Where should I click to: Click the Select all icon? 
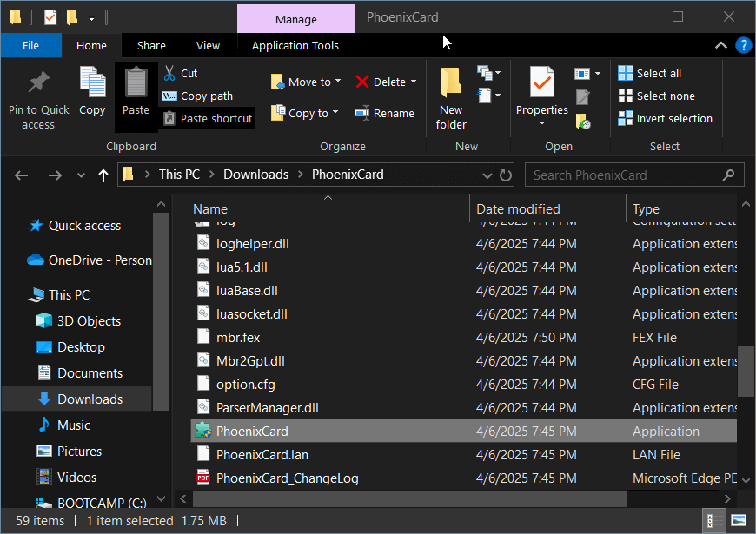pos(626,73)
